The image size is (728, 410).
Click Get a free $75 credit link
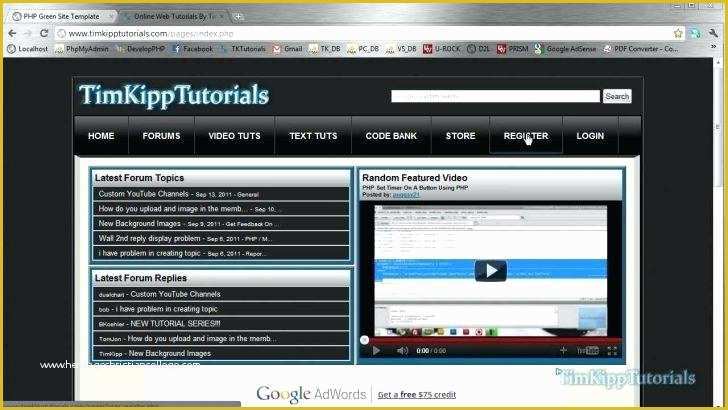417,395
